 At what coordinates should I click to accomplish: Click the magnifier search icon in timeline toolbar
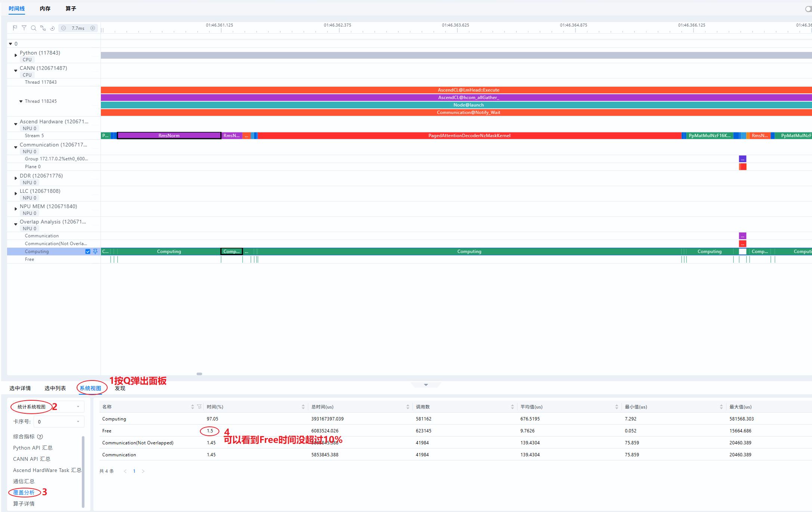click(x=33, y=28)
